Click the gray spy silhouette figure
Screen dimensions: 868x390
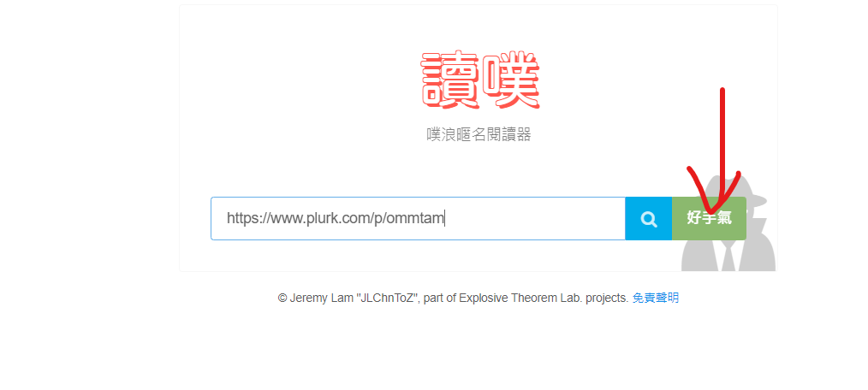pos(728,223)
